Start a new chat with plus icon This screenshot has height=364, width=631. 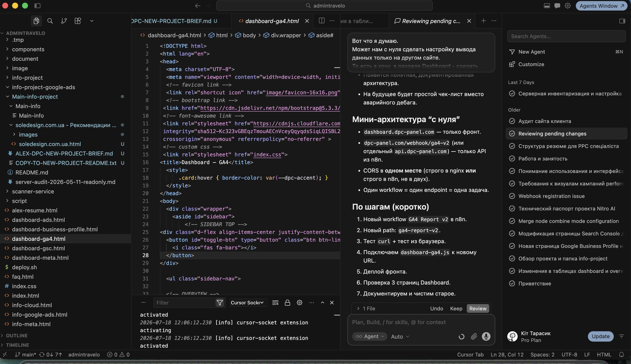point(483,21)
